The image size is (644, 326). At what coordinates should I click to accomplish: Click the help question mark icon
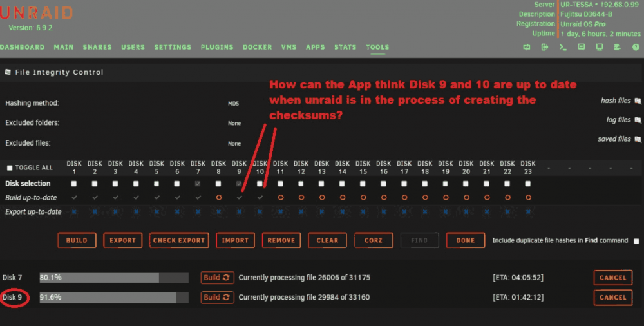(636, 47)
